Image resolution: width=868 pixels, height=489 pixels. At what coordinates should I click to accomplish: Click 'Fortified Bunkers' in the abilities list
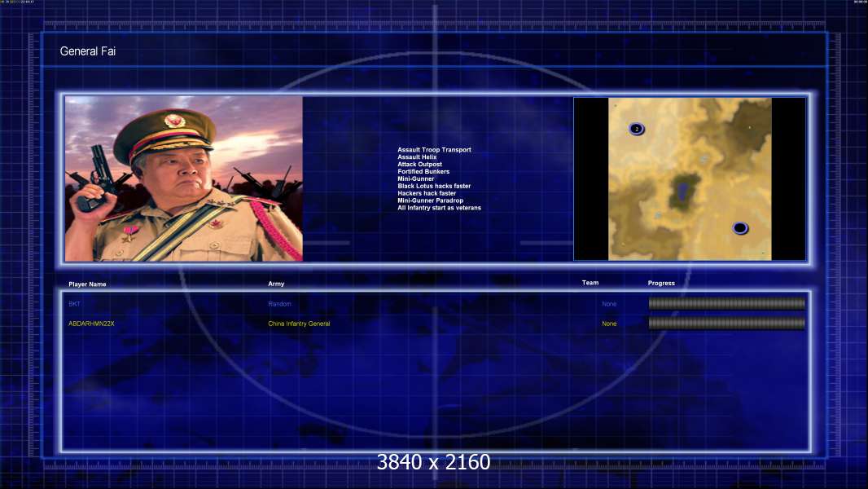(423, 172)
